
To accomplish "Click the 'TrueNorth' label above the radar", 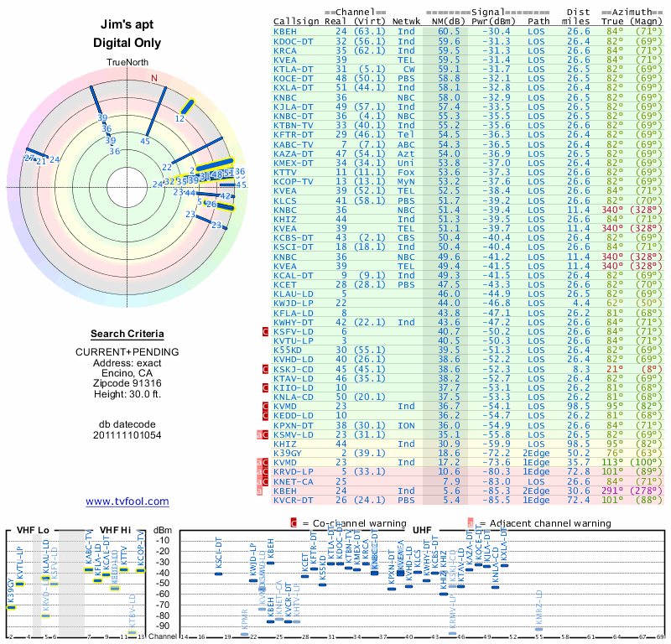I will [127, 63].
